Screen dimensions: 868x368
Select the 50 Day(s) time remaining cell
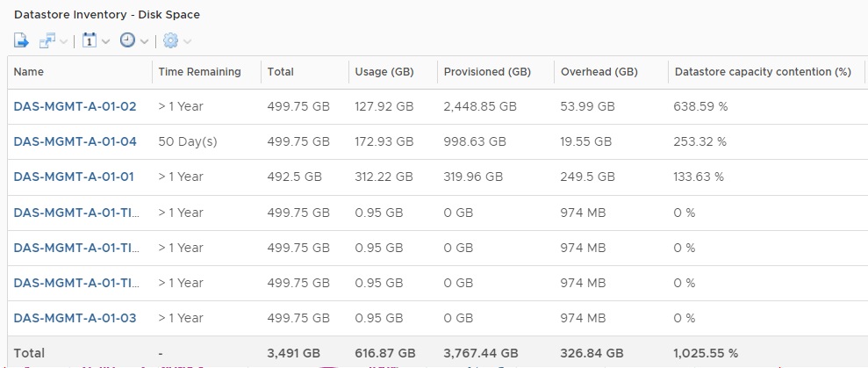[x=188, y=142]
